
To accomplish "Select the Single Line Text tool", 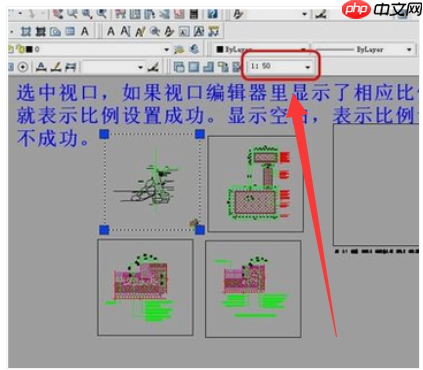I will (x=125, y=32).
